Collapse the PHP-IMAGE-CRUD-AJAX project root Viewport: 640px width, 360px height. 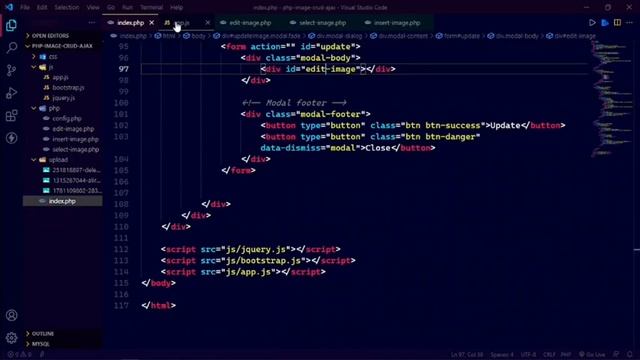click(62, 46)
